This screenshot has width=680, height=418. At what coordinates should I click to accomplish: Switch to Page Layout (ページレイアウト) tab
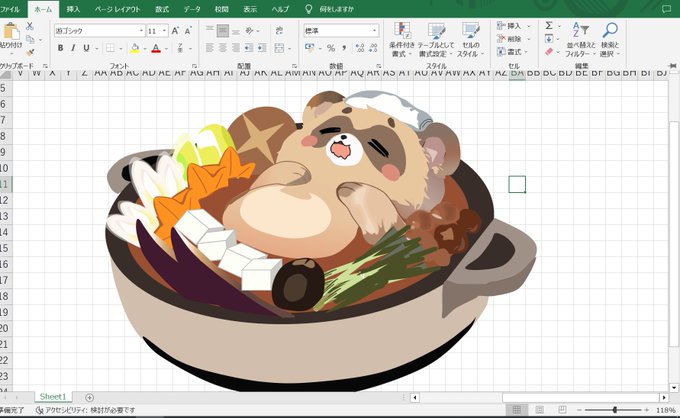click(x=118, y=9)
